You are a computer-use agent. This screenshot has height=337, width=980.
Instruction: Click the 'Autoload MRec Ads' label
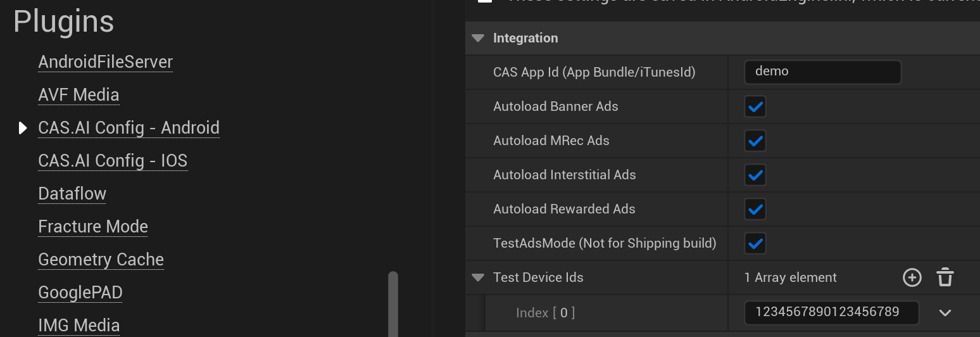551,141
